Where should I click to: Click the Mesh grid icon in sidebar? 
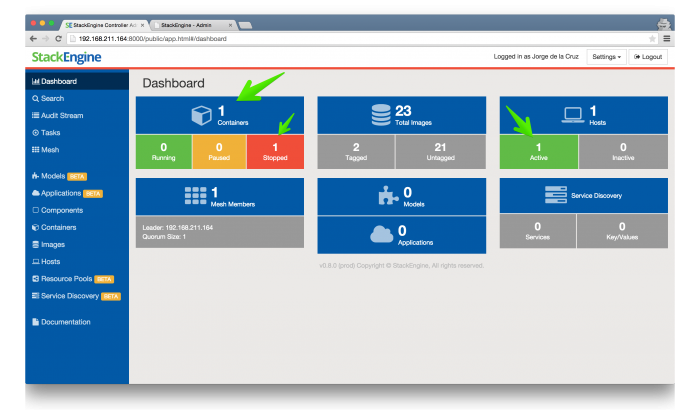pos(36,150)
